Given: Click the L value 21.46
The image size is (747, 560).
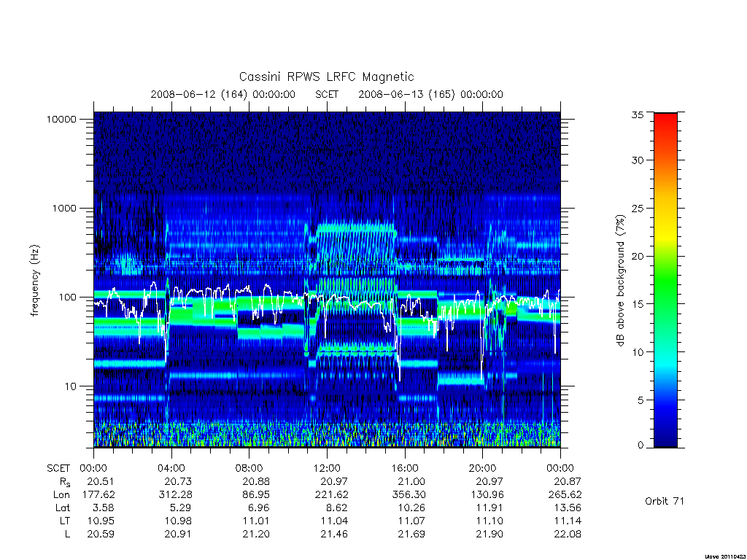Looking at the screenshot, I should click(x=334, y=534).
